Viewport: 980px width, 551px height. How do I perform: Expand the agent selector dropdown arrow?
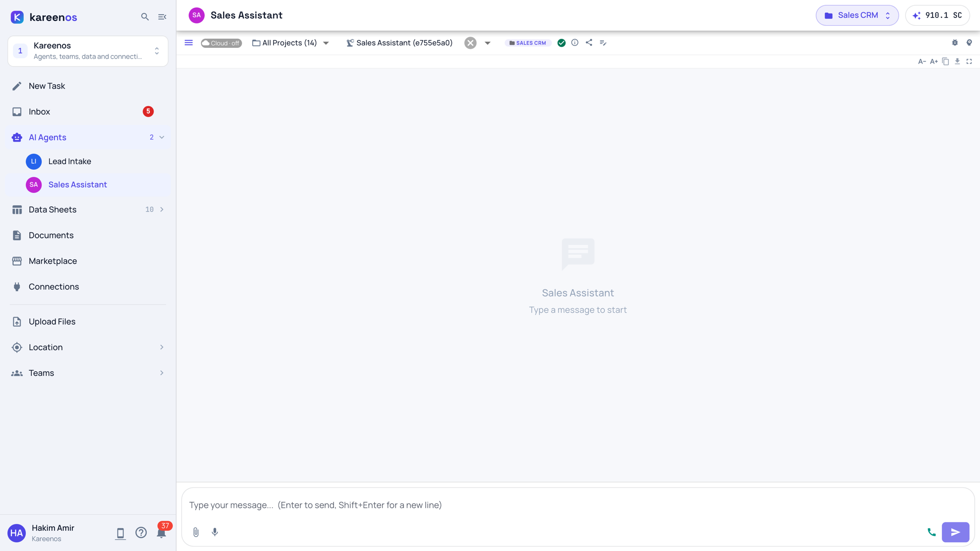(487, 43)
